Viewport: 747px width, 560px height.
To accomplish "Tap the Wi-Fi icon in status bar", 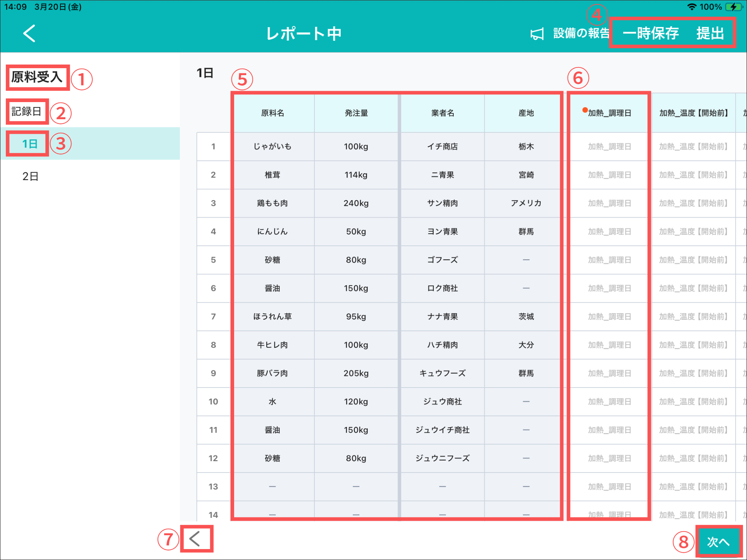I will pos(692,7).
